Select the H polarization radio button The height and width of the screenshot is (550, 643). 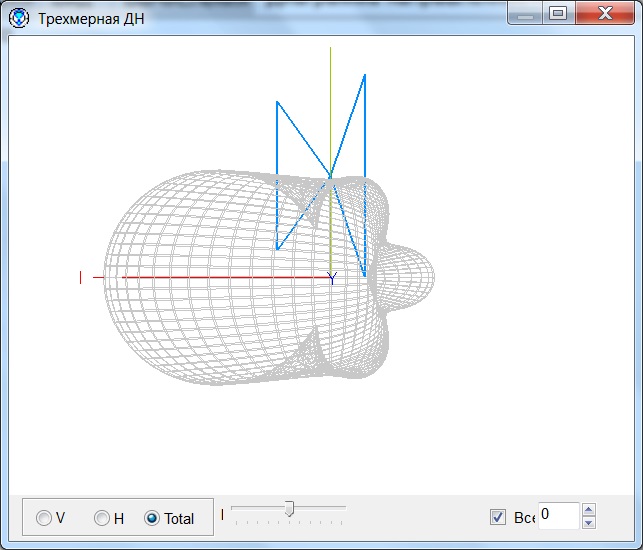(102, 518)
